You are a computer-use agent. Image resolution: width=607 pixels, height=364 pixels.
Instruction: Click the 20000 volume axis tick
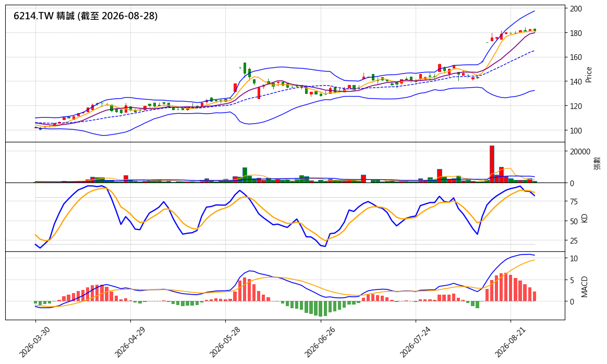point(580,151)
